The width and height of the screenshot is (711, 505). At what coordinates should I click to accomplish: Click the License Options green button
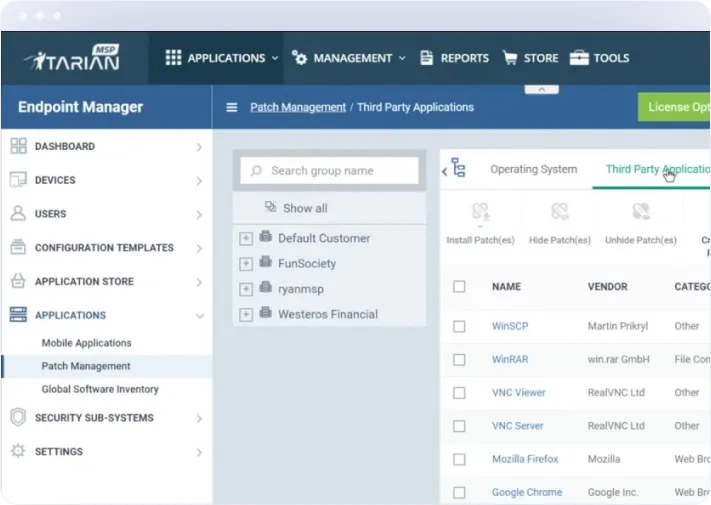674,107
